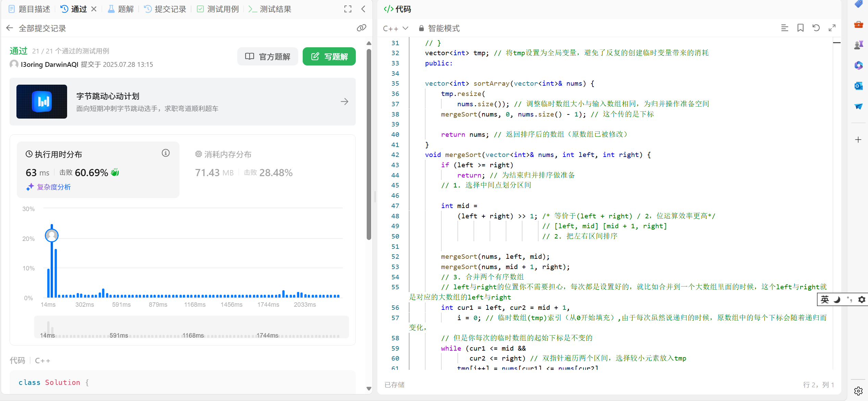Switch to the 测试用例 tab
Image resolution: width=868 pixels, height=401 pixels.
pos(218,9)
